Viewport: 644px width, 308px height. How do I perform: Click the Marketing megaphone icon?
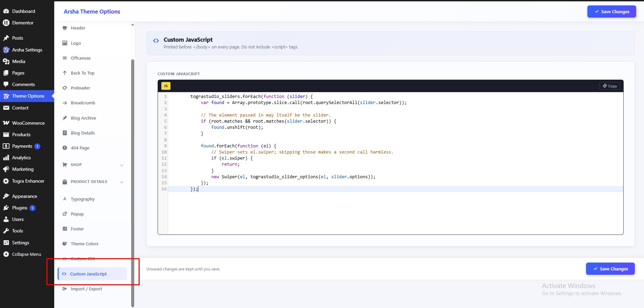point(6,169)
